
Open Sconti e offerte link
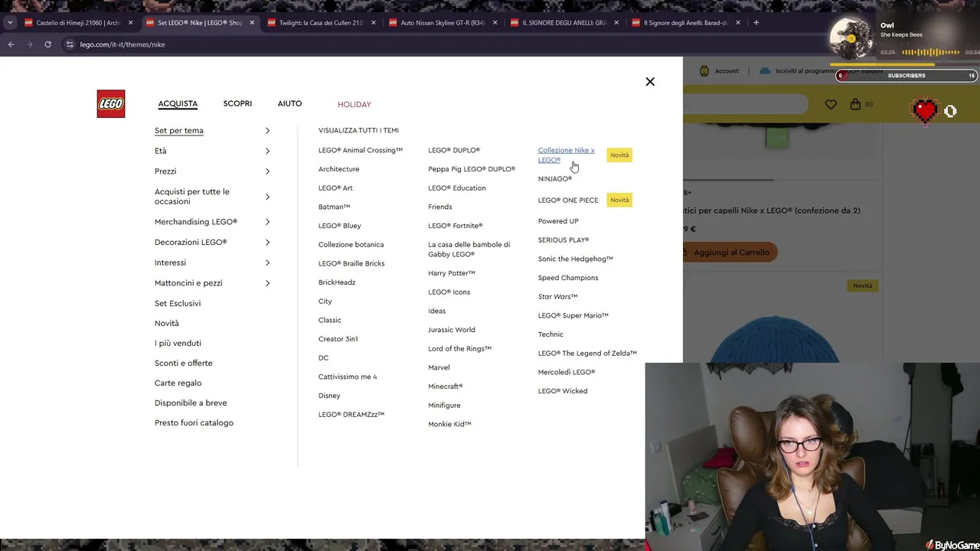tap(184, 363)
